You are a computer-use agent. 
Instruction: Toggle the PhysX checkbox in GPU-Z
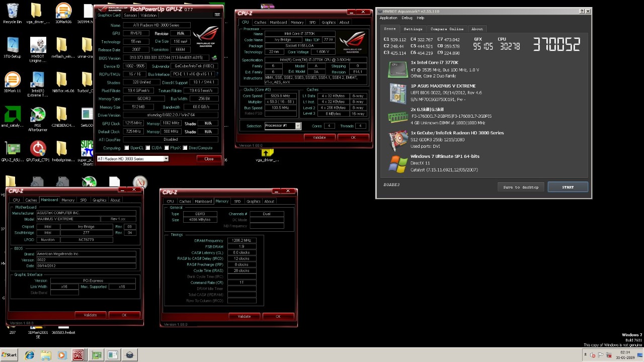pyautogui.click(x=166, y=148)
